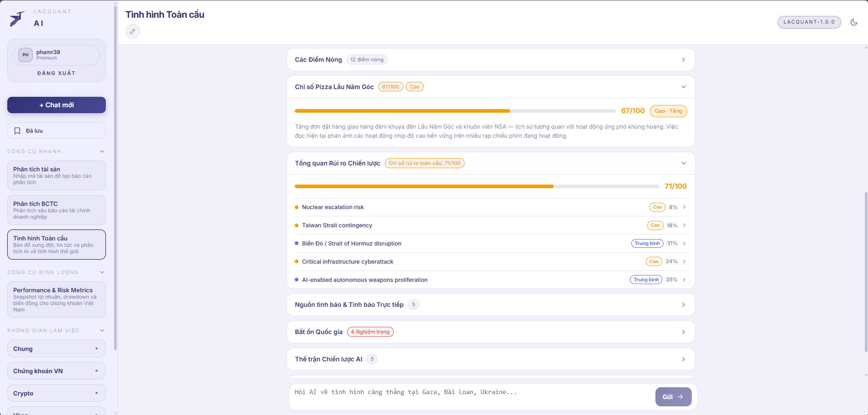This screenshot has height=415, width=868.
Task: Expand the Bất ổn Quốc gia section
Action: (683, 332)
